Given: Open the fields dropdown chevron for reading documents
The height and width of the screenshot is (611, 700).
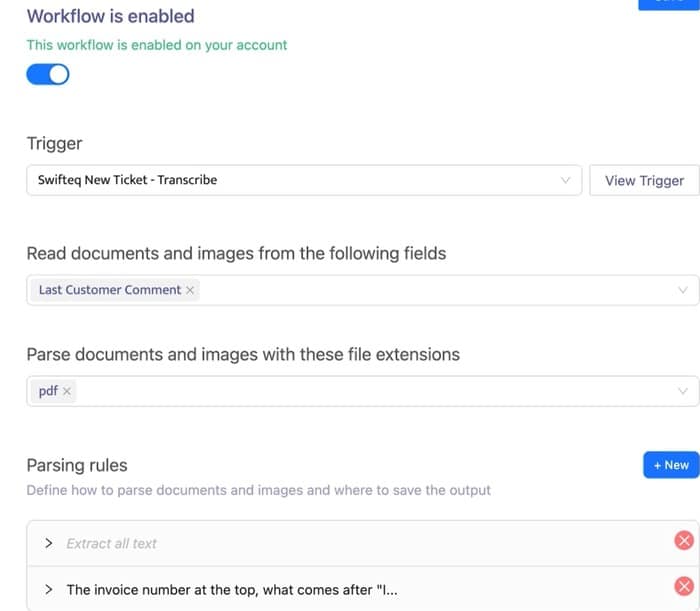Looking at the screenshot, I should point(683,290).
